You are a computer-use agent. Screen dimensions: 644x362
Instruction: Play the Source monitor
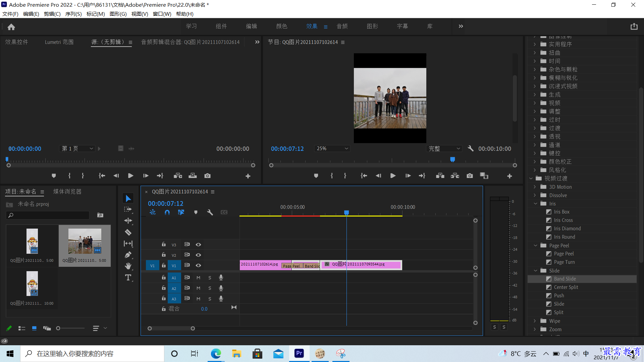pos(131,176)
